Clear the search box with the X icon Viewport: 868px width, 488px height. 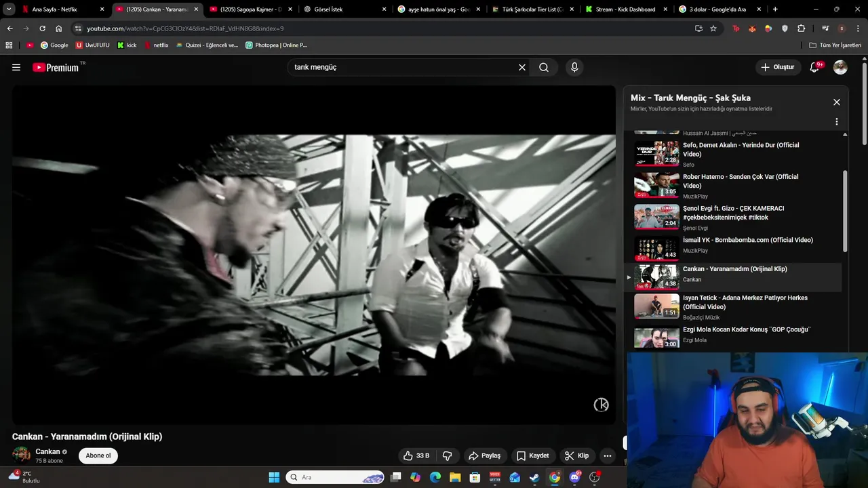522,67
